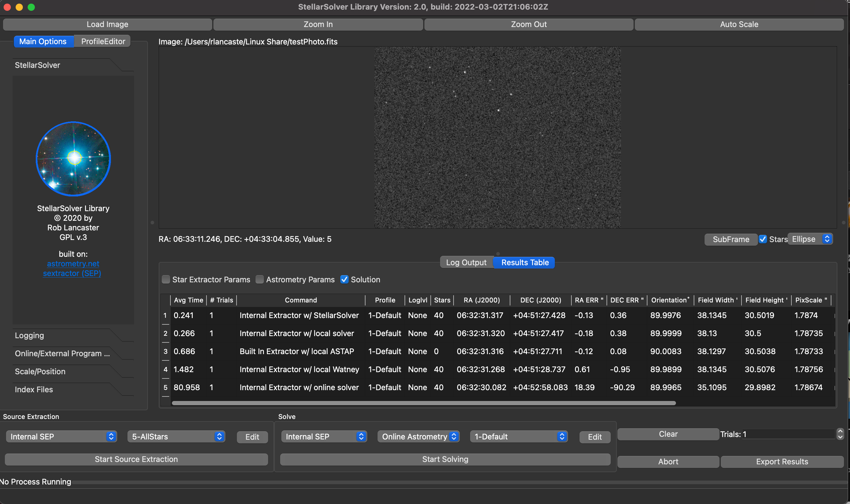Click the red close window button

click(x=7, y=7)
